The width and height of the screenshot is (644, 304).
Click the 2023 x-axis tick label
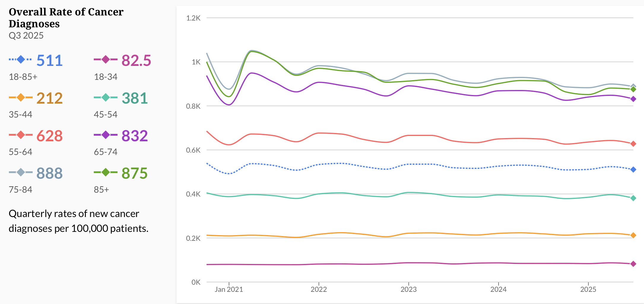[408, 289]
